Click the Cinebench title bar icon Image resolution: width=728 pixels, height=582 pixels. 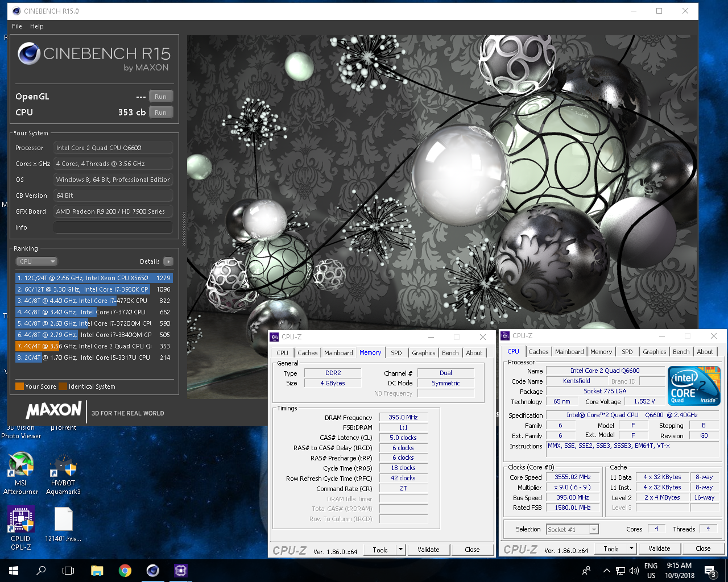tap(16, 11)
